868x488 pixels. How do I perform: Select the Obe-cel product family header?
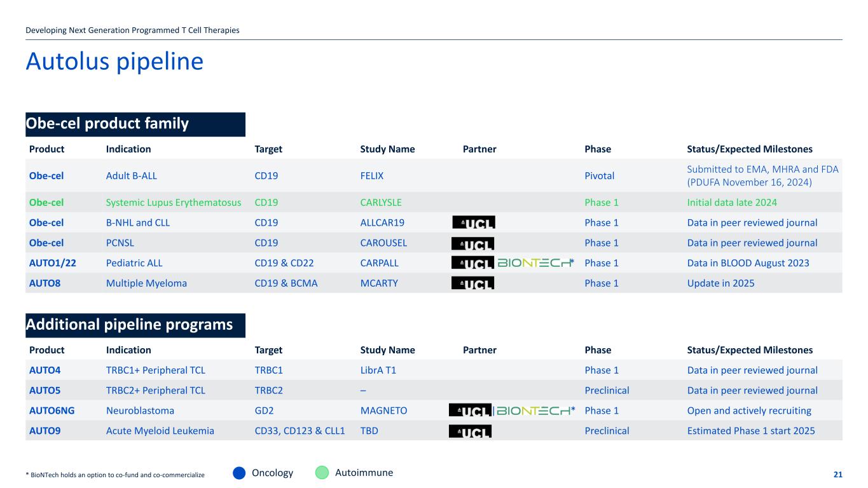click(135, 124)
